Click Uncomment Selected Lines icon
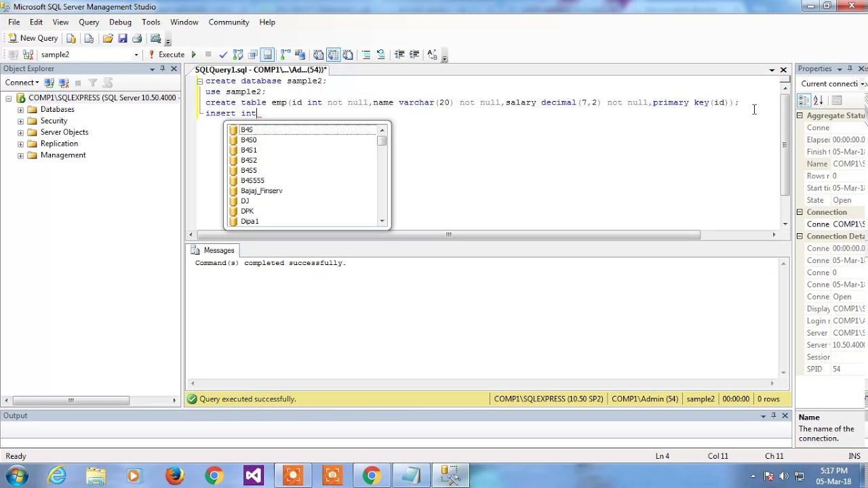868x488 pixels. coord(381,54)
